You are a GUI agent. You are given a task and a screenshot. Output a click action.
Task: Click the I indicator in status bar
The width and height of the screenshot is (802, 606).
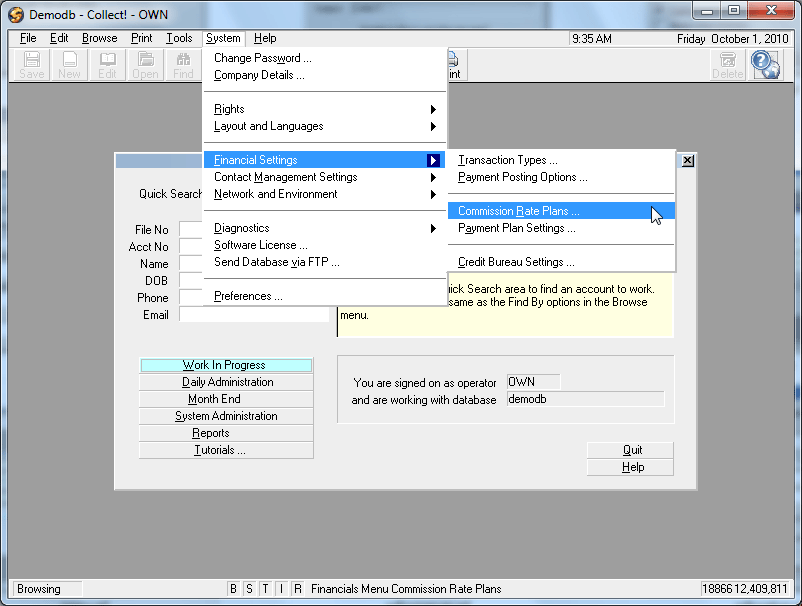281,589
